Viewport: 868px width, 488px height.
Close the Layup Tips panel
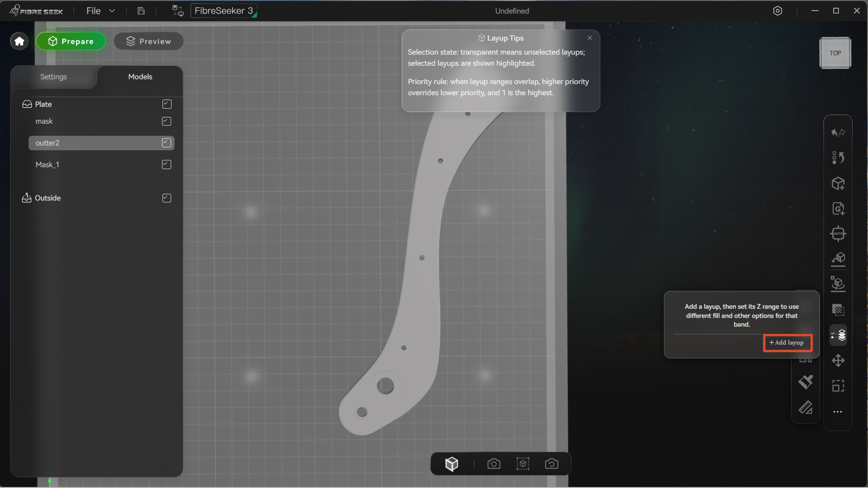(589, 38)
